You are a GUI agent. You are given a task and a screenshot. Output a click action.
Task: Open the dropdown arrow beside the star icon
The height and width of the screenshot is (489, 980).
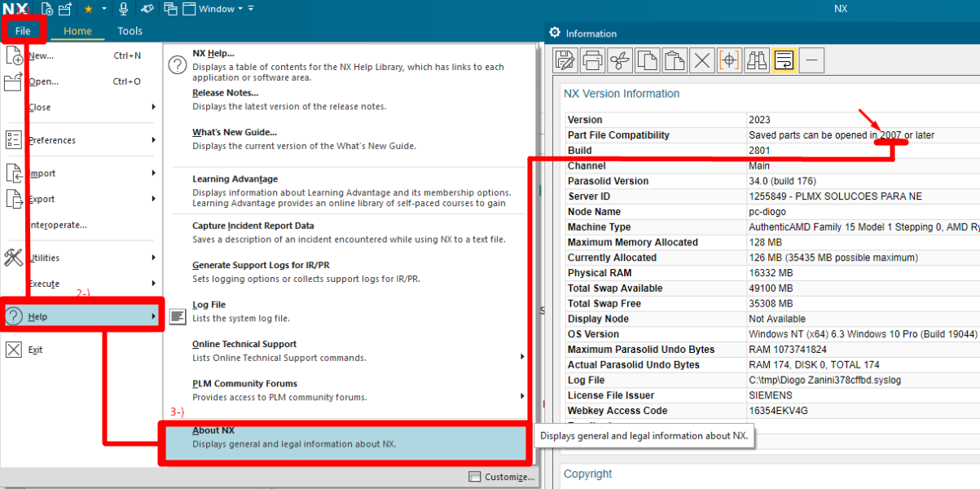click(x=104, y=9)
